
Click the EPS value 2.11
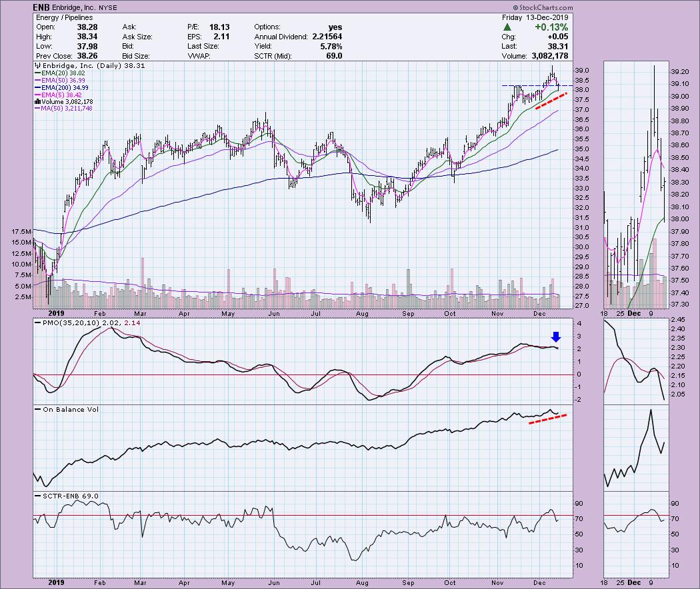coord(221,37)
